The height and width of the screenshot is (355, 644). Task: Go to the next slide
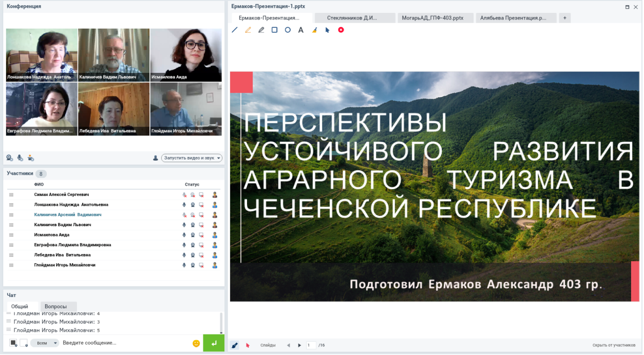[x=299, y=345]
